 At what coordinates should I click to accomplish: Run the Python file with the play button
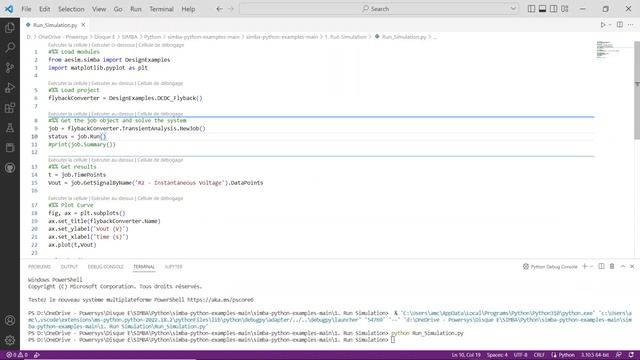pos(603,25)
